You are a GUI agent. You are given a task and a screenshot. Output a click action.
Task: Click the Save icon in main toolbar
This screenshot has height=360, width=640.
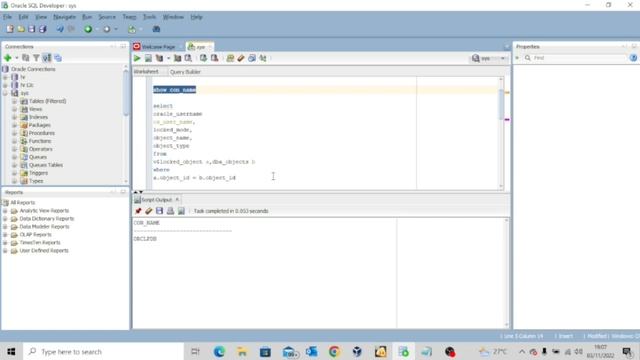tap(31, 29)
